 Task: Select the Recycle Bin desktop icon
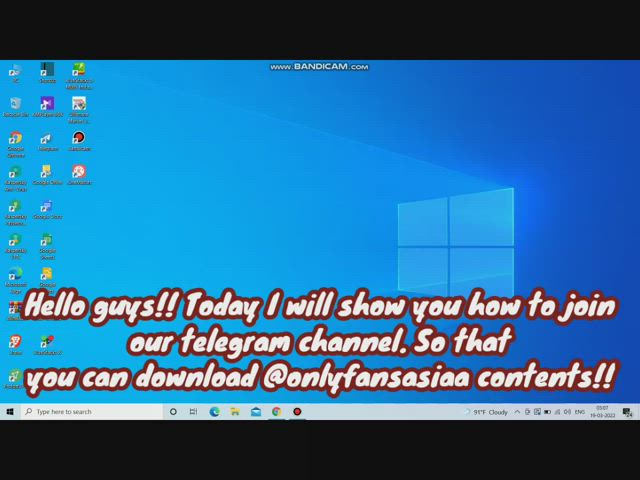pos(16,107)
